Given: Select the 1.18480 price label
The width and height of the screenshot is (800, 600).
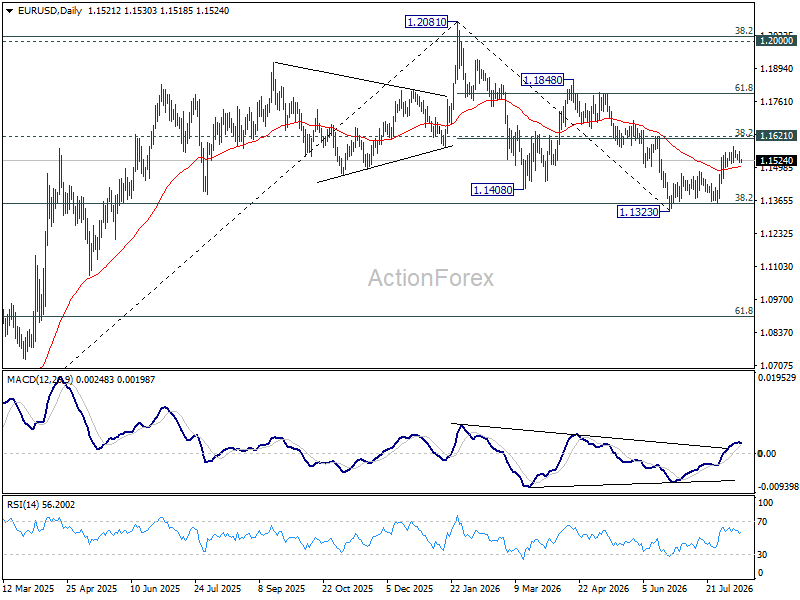Looking at the screenshot, I should (542, 80).
